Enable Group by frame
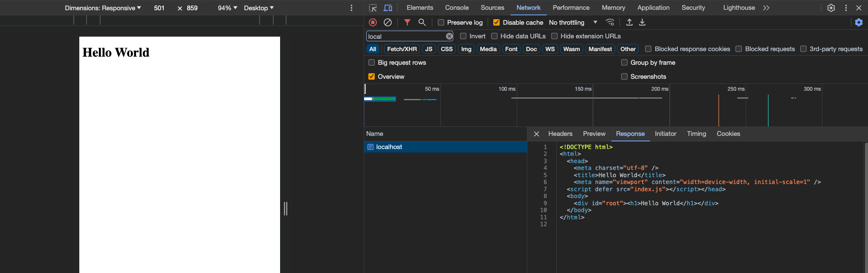The height and width of the screenshot is (273, 868). coord(625,63)
